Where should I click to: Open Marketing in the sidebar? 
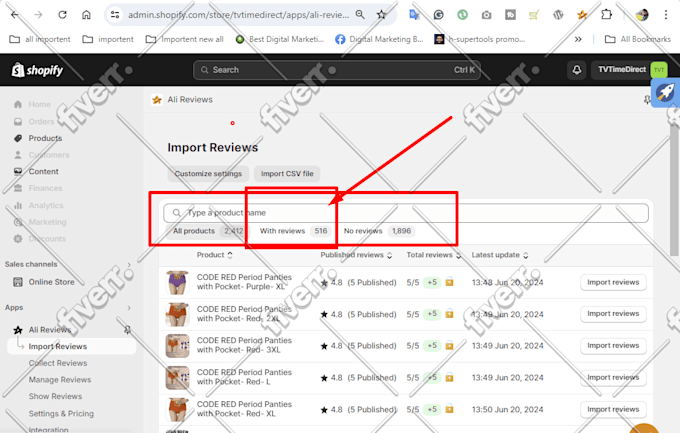click(47, 222)
